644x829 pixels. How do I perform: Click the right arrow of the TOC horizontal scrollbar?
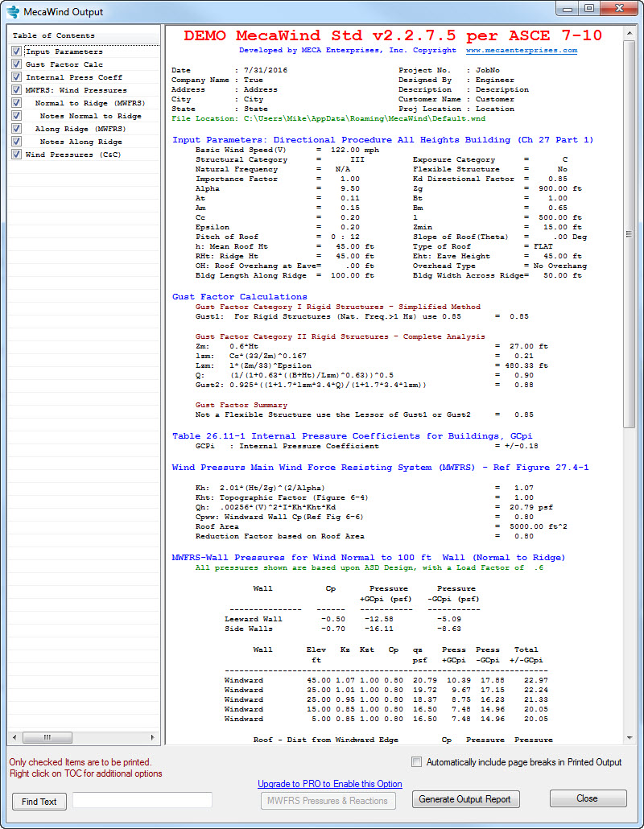point(152,737)
